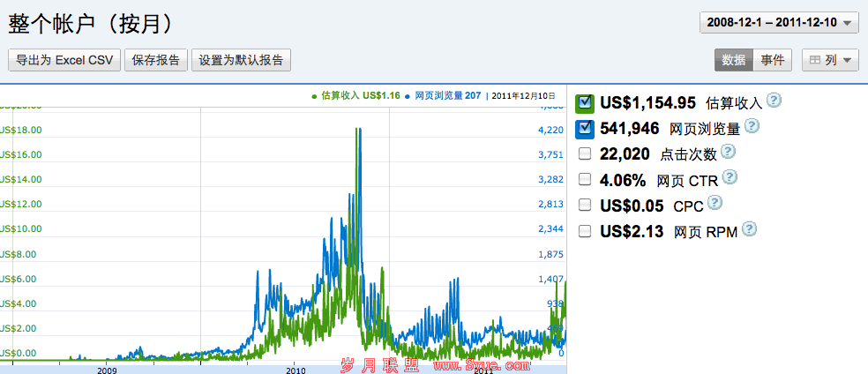The image size is (868, 374).
Task: Click the 保存报告 button
Action: (x=156, y=60)
